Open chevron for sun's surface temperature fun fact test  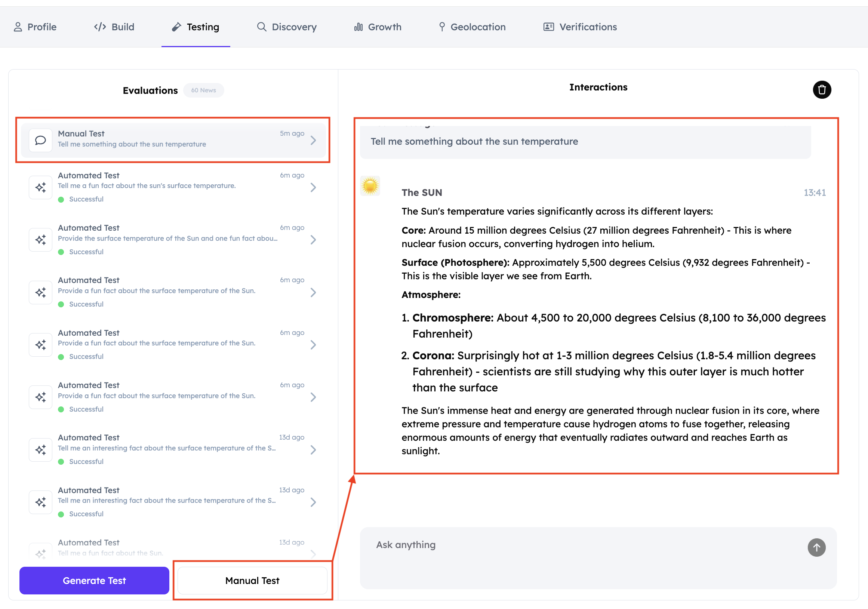pyautogui.click(x=313, y=188)
